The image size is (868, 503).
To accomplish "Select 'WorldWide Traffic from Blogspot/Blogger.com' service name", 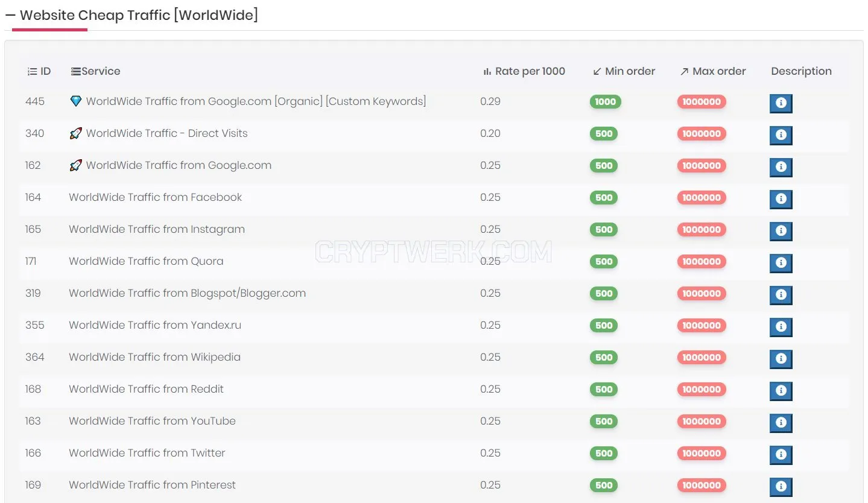I will coord(187,293).
